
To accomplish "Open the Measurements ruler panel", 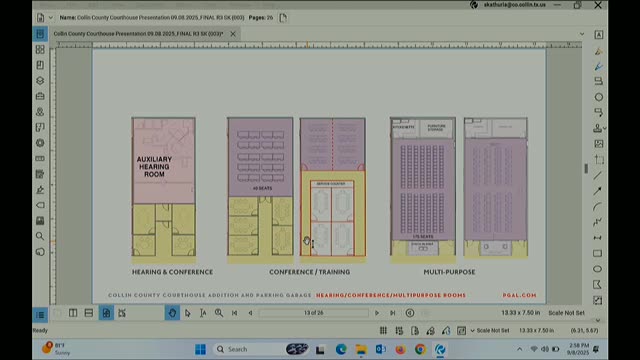I will [40, 158].
